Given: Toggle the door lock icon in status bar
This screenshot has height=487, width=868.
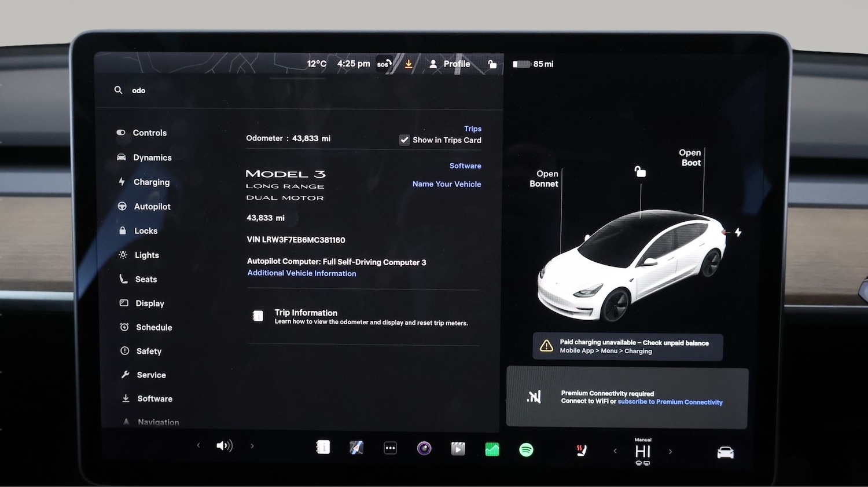Looking at the screenshot, I should [x=492, y=64].
